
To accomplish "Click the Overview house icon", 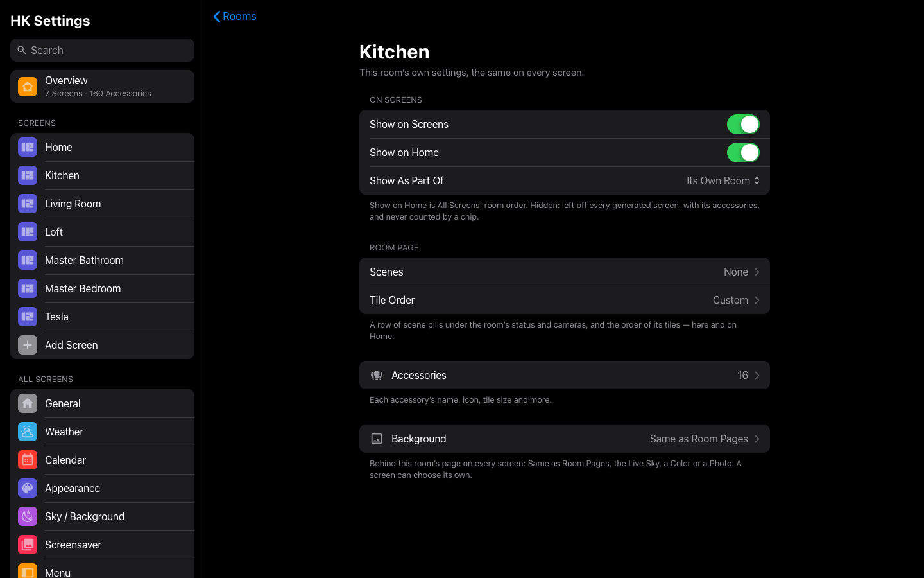I will pos(28,87).
